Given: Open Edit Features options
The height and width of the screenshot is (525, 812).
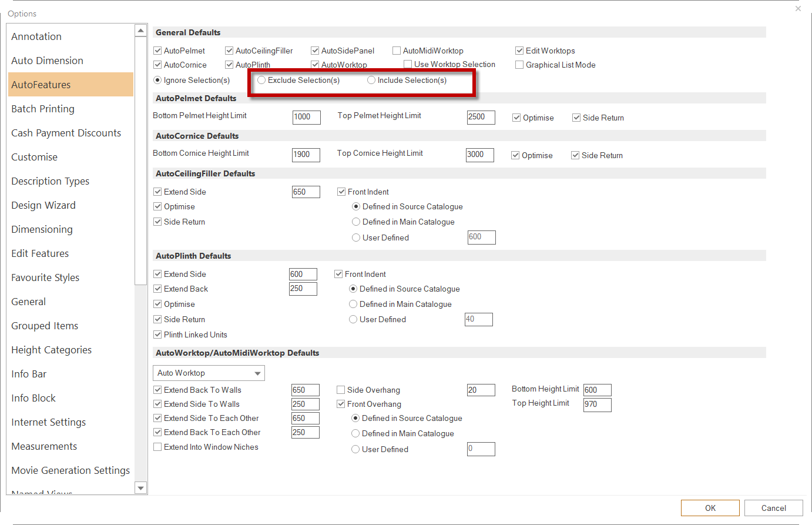Looking at the screenshot, I should pos(71,253).
